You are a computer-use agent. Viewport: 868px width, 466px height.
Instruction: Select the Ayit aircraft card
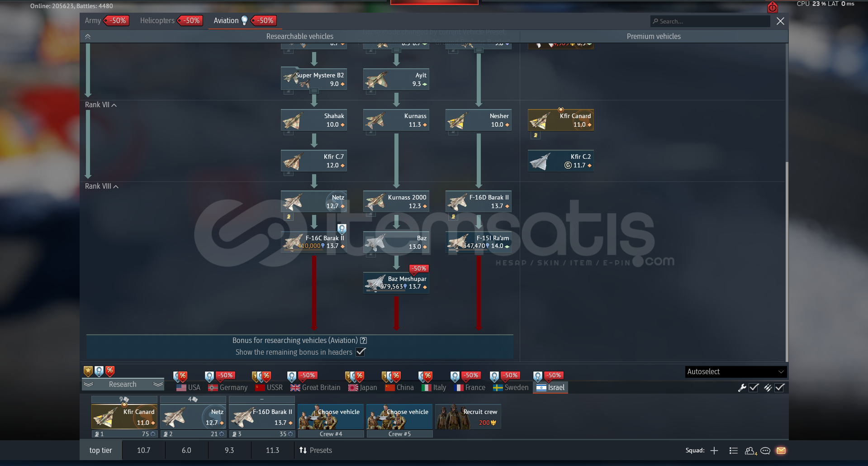(396, 79)
